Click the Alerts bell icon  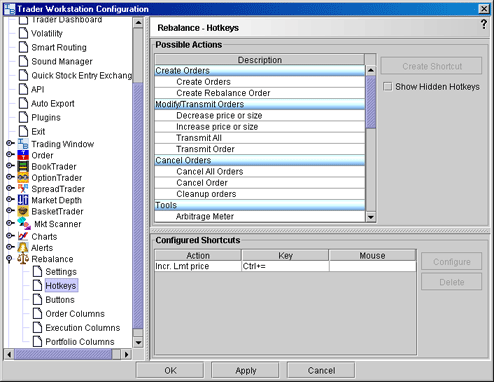click(x=23, y=248)
